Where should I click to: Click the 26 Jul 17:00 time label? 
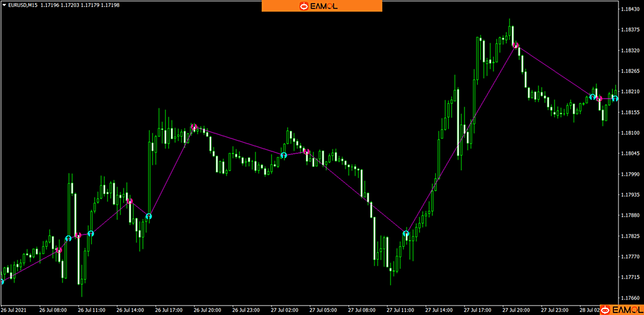click(x=168, y=310)
